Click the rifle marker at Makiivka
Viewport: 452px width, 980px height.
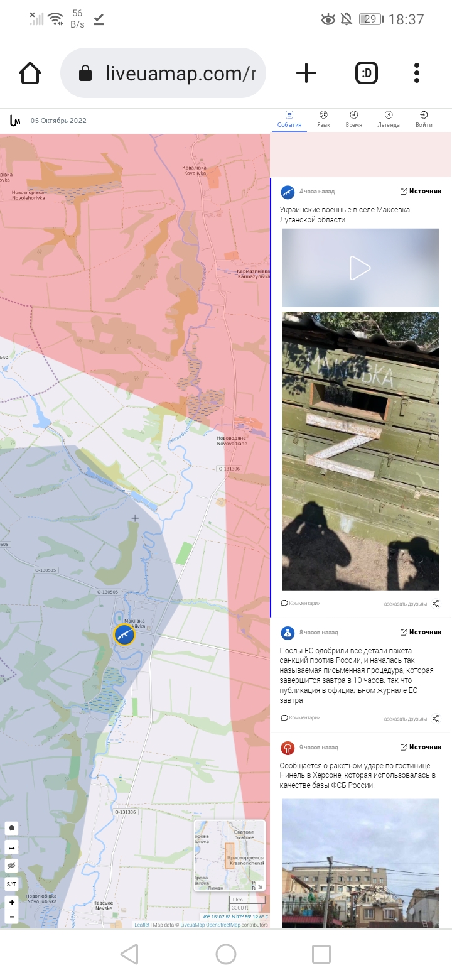pyautogui.click(x=124, y=634)
